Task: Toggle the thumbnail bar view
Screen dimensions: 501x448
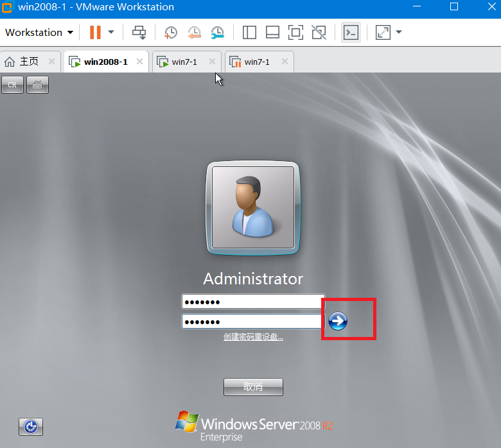Action: tap(272, 32)
